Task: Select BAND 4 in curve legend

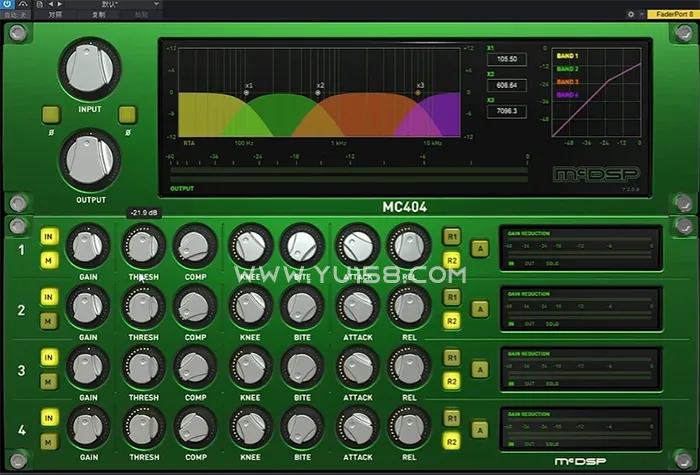Action: (567, 95)
